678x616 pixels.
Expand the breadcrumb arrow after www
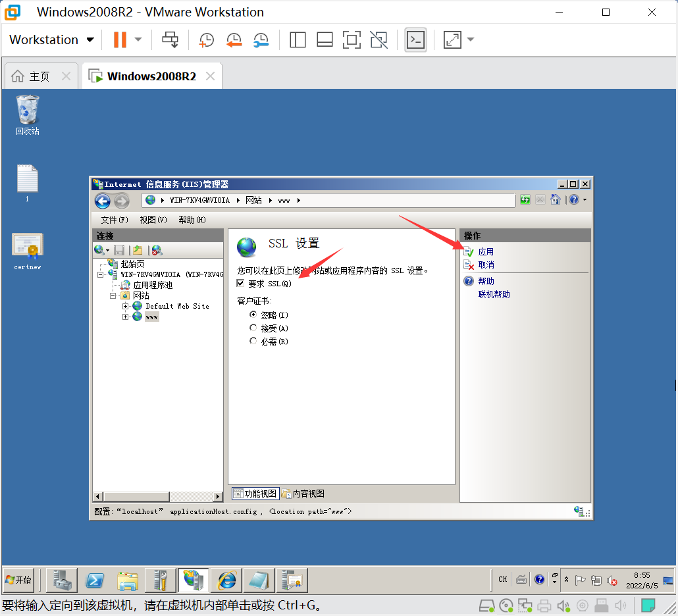point(298,200)
